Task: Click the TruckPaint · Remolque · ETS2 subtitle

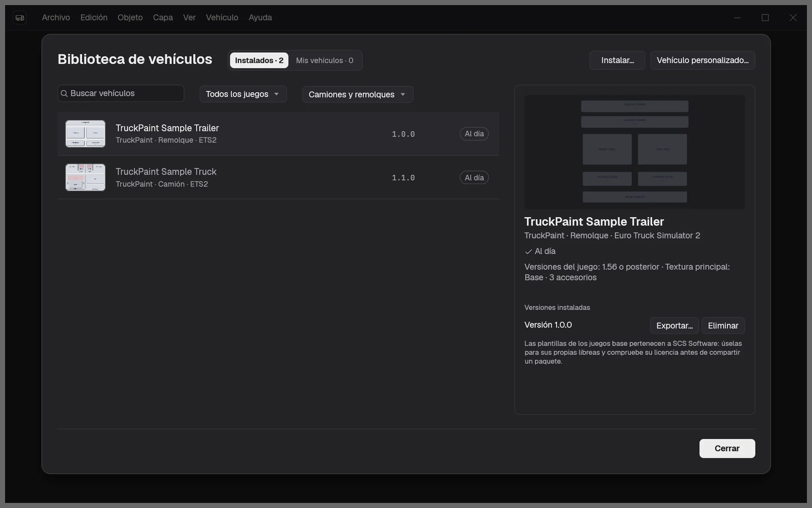Action: [166, 141]
